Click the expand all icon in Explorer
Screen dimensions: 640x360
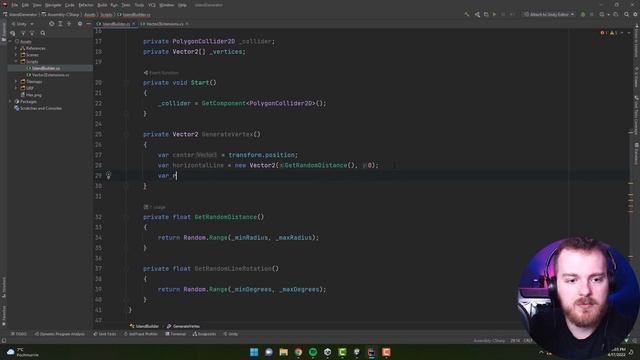coord(60,24)
